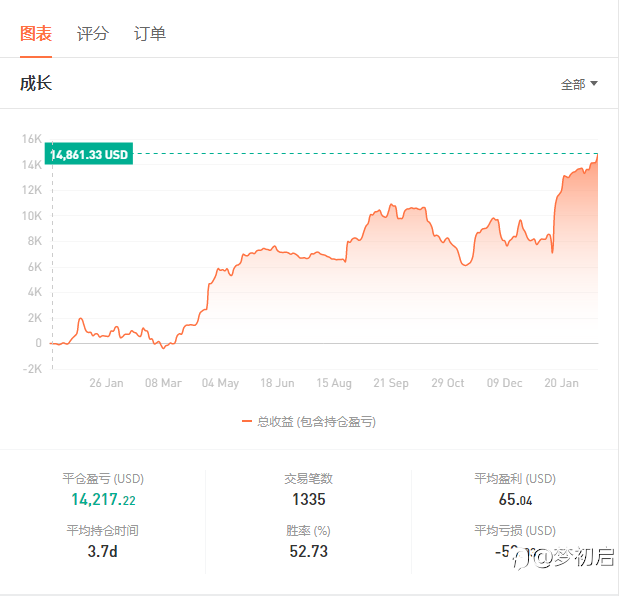Toggle the 总收益 legend series
Image resolution: width=620 pixels, height=596 pixels.
pos(308,422)
